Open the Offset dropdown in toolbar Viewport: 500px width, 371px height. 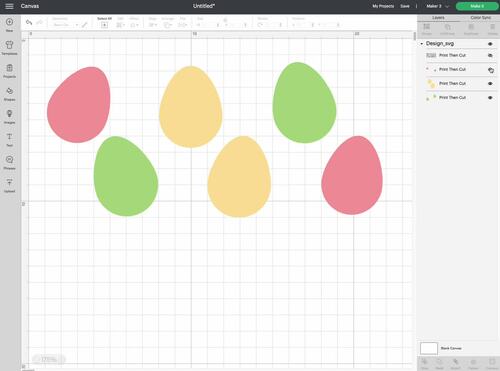pos(135,25)
